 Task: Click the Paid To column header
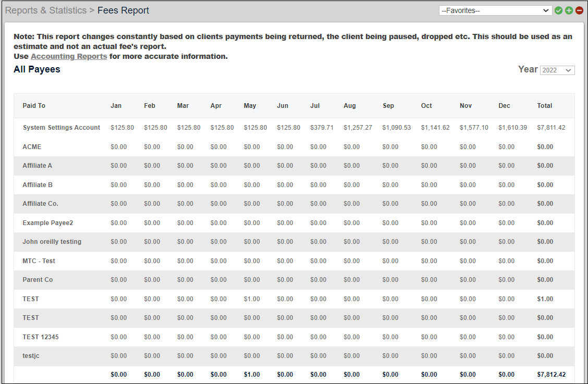pos(34,106)
